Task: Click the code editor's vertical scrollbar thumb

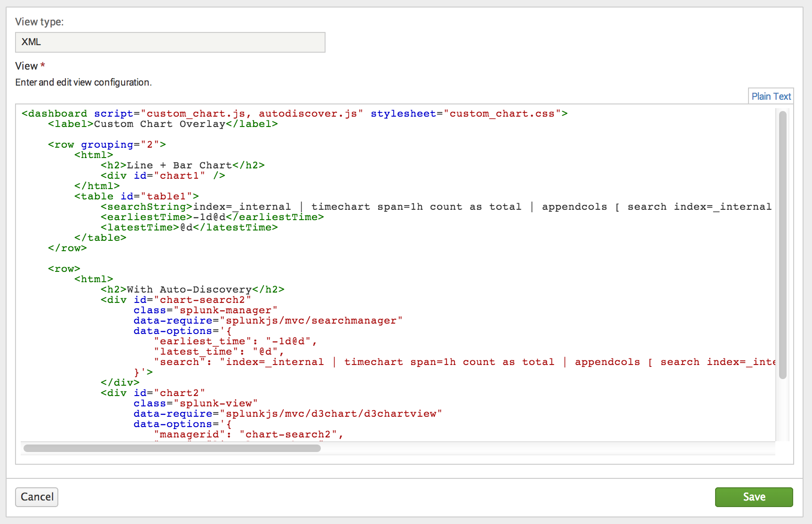Action: point(782,245)
